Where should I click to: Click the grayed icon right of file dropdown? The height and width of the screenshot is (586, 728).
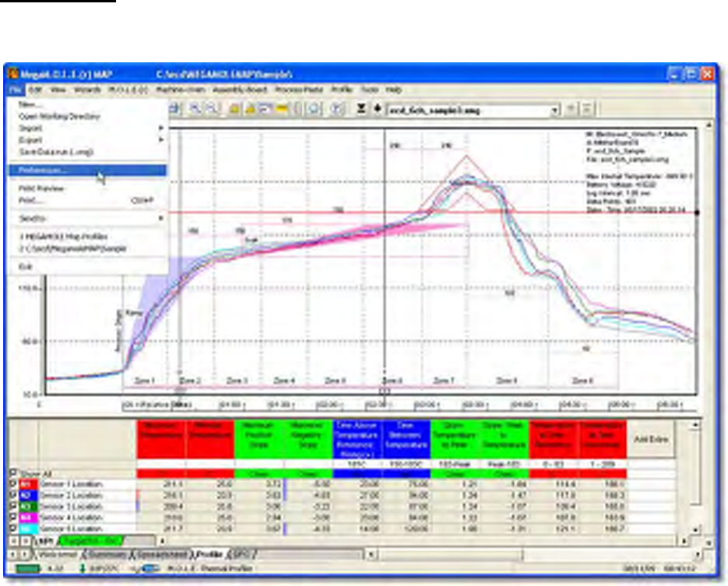point(571,109)
